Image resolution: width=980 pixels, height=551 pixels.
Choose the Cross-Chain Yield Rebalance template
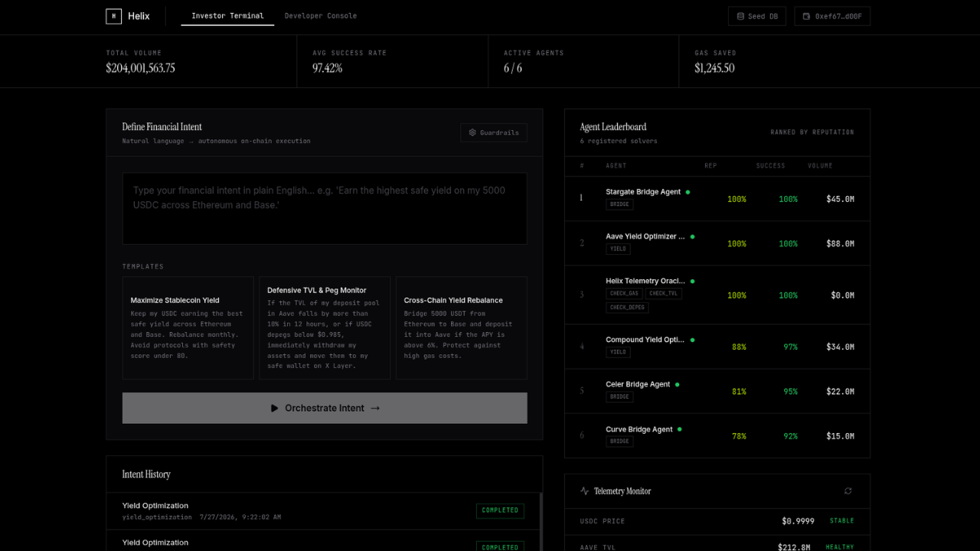[x=462, y=328]
